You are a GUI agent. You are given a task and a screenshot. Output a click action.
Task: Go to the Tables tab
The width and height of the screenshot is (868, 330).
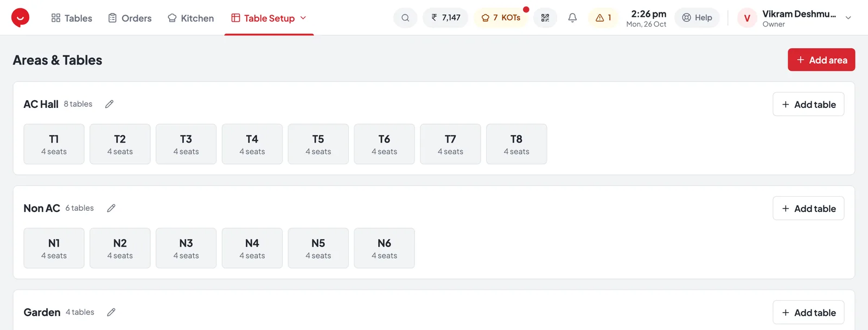tap(72, 18)
